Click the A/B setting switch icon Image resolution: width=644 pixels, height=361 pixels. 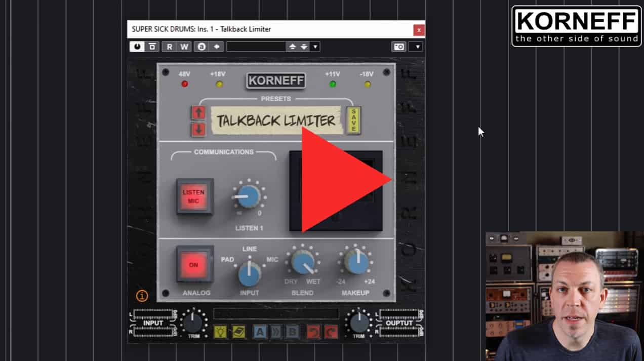click(202, 47)
